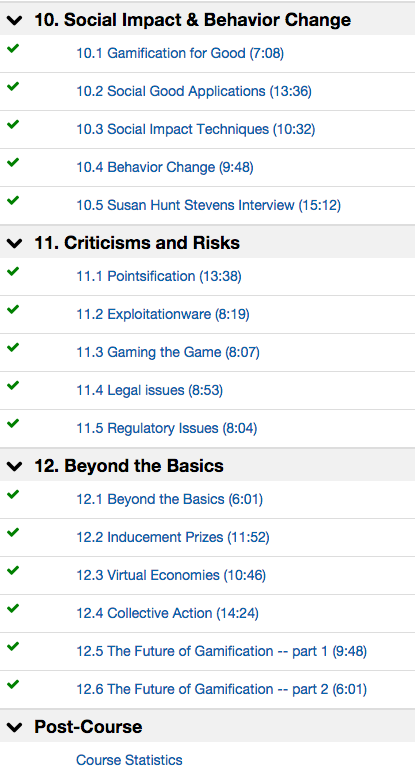
Task: Open lecture 12.3 Virtual Economies
Action: click(x=171, y=575)
